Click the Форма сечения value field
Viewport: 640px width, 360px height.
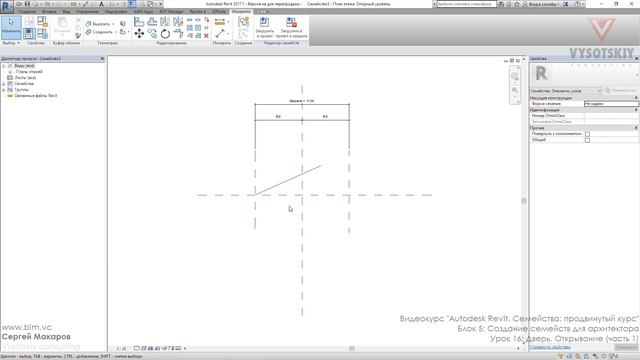click(611, 104)
